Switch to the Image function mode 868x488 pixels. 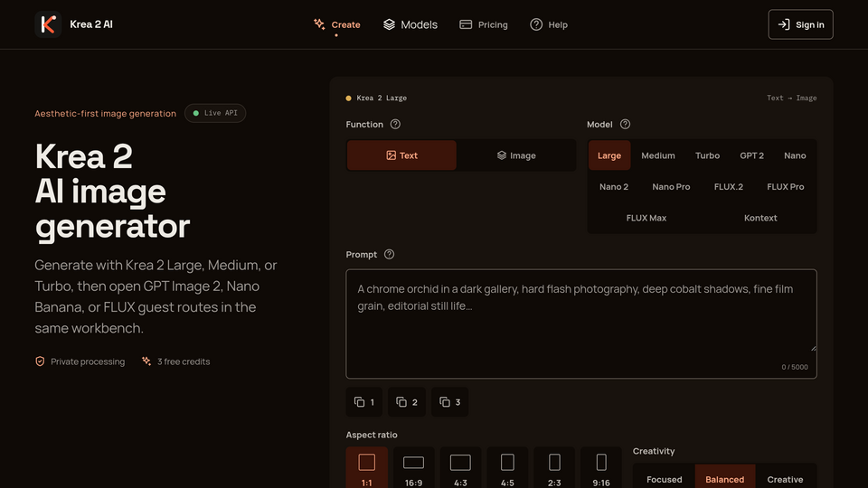(x=516, y=155)
